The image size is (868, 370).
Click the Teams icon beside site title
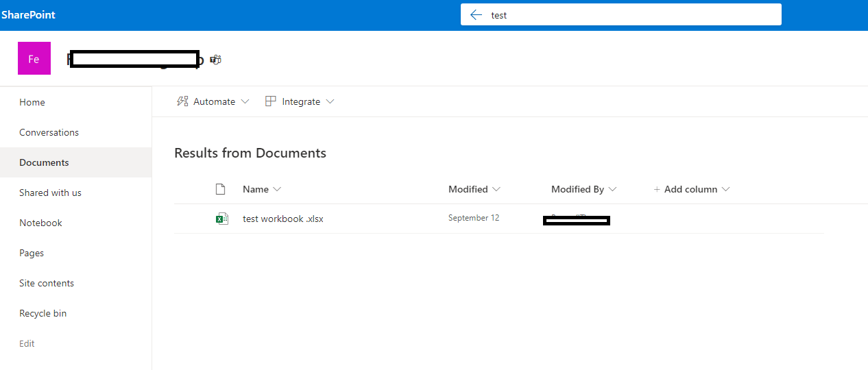216,60
